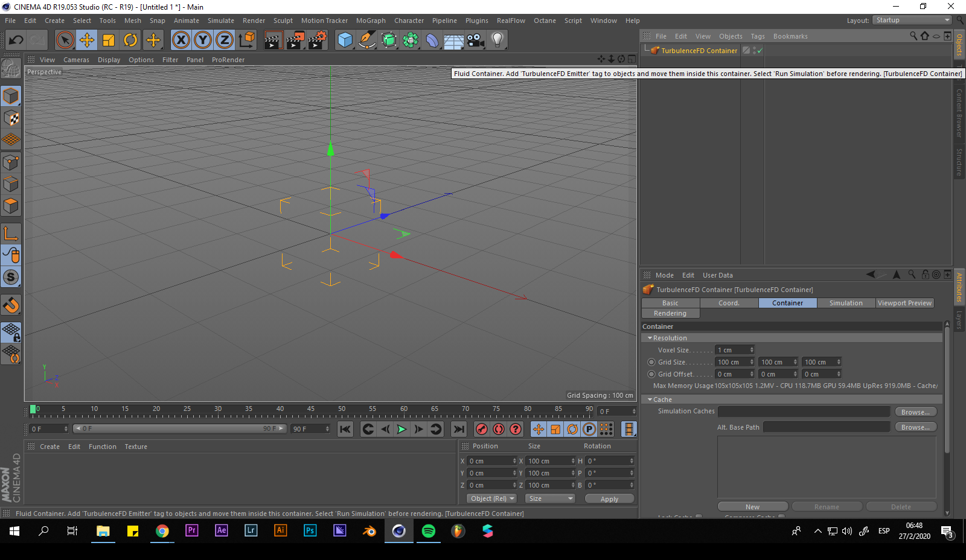
Task: Open After Effects from the taskbar
Action: click(222, 530)
